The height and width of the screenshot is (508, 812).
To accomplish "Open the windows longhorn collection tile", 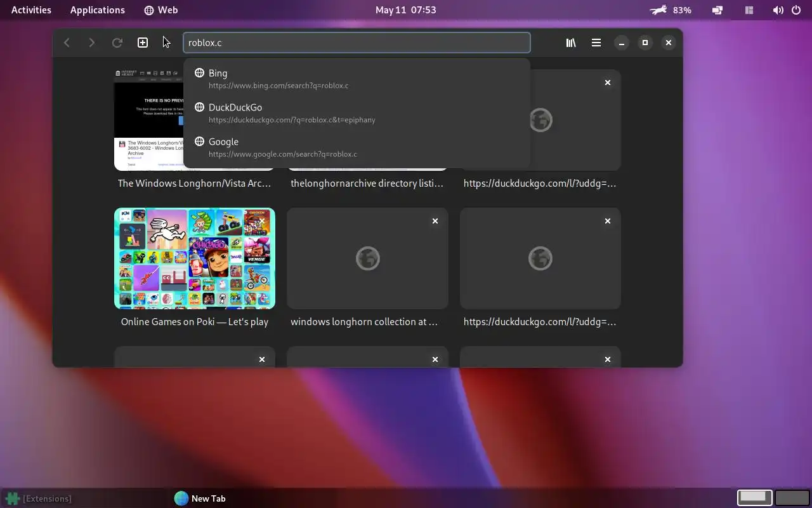I will pyautogui.click(x=367, y=258).
